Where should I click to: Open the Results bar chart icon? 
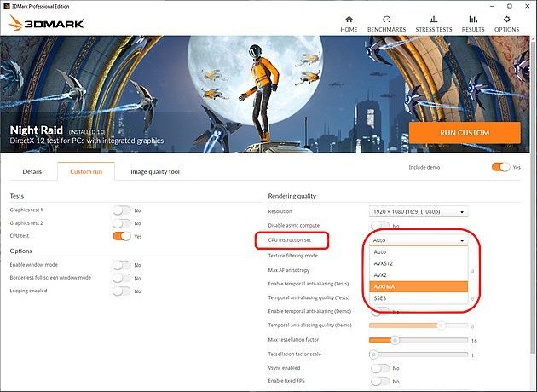473,19
